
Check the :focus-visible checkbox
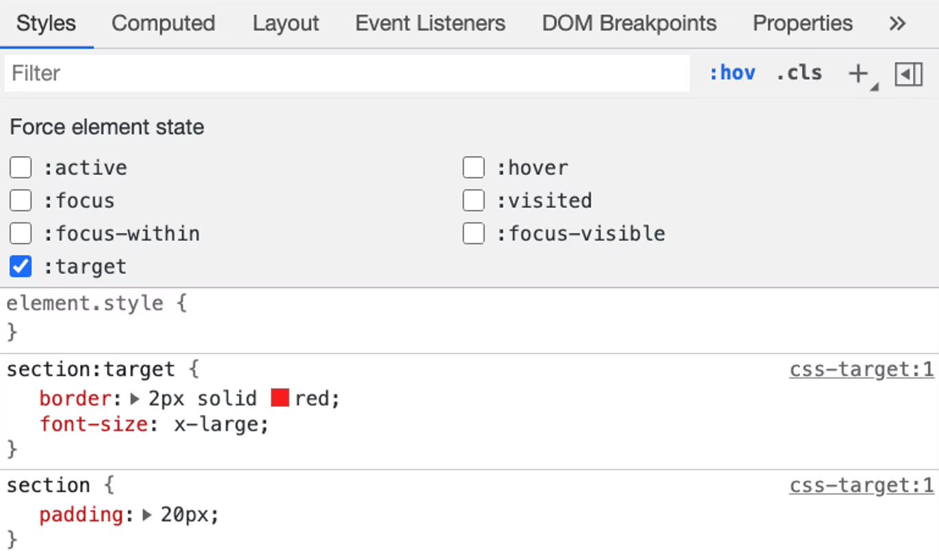click(x=473, y=233)
